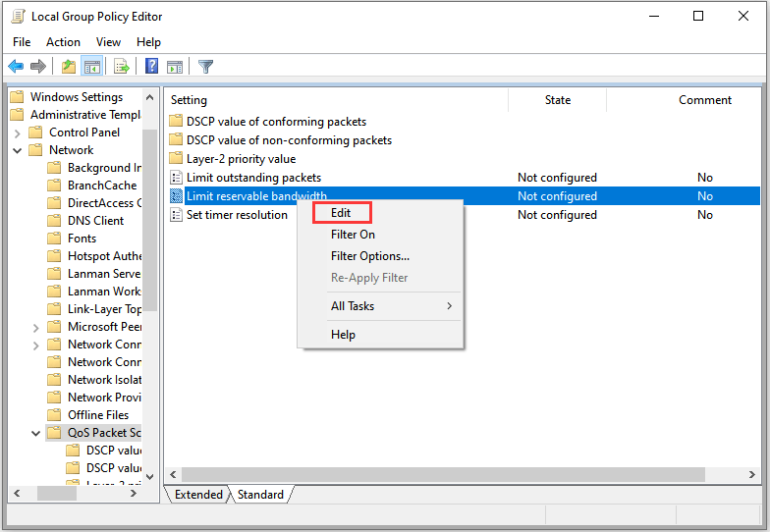Click folder icon of DSCP value of non-conforming packets
This screenshot has width=770, height=532.
click(x=176, y=139)
